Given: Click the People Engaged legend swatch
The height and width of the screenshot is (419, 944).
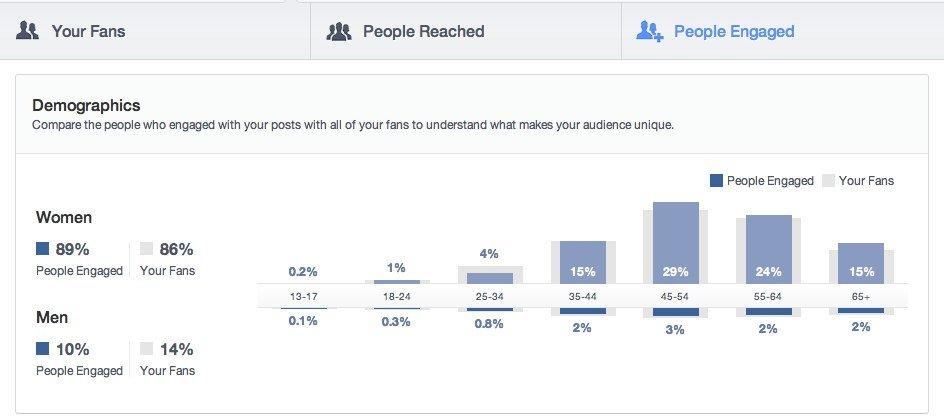Looking at the screenshot, I should click(716, 181).
